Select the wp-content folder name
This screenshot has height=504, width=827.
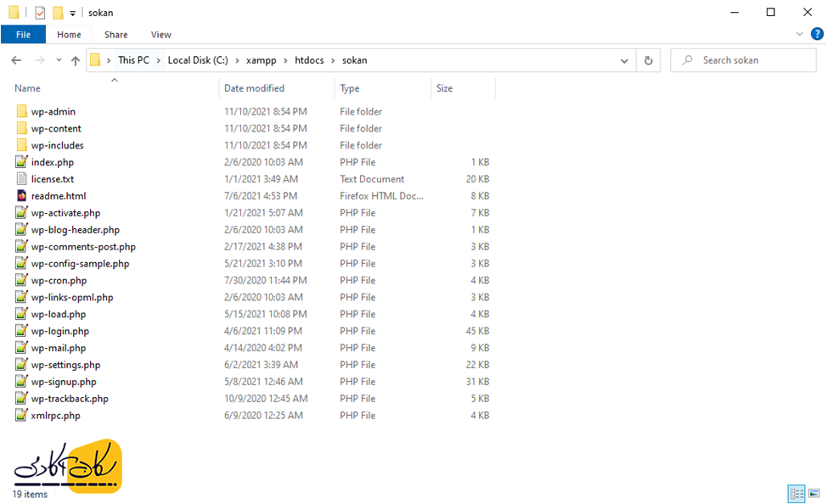[56, 128]
